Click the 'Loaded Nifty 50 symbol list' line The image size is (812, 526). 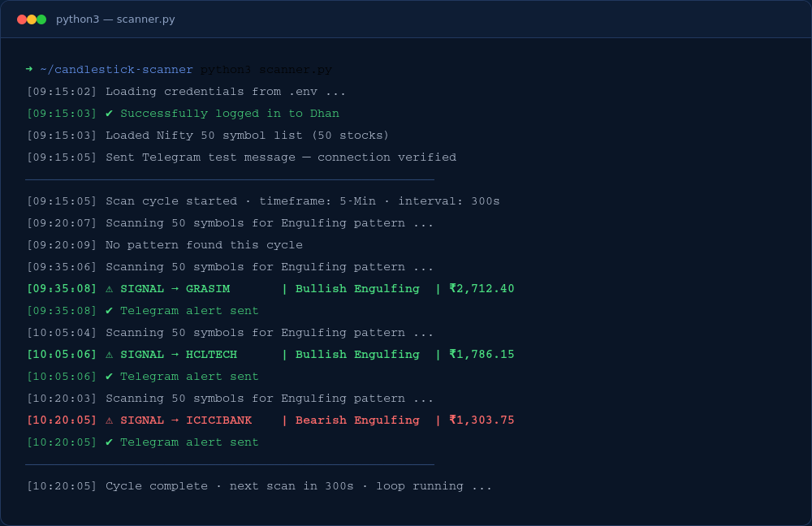[208, 135]
